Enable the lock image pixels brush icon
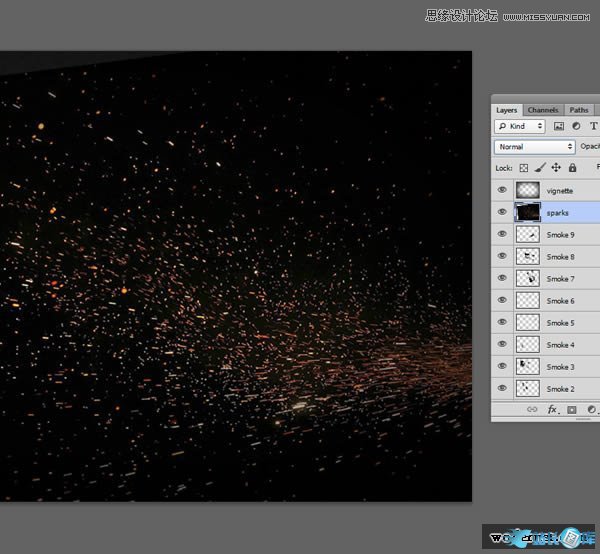The height and width of the screenshot is (554, 600). (x=540, y=168)
